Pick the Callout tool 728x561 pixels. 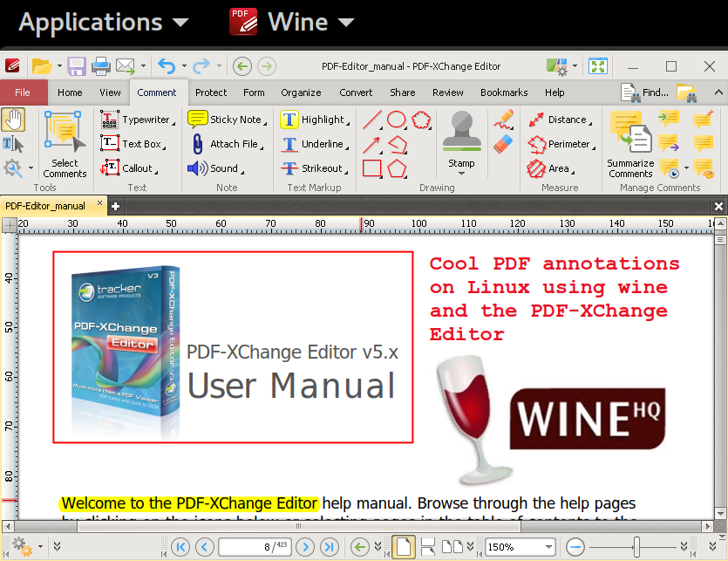point(129,168)
